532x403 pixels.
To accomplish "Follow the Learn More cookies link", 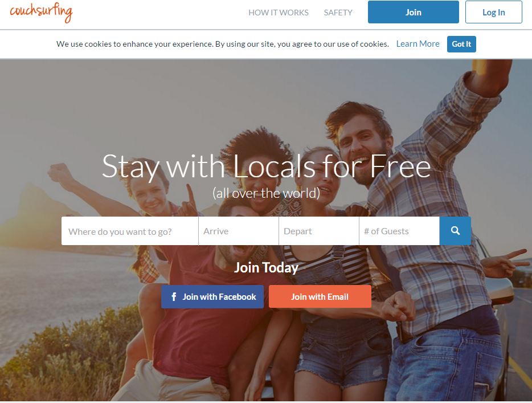I will pyautogui.click(x=418, y=44).
